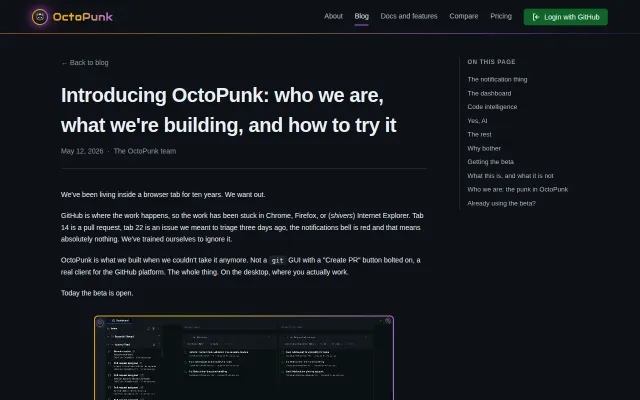Jump to Why bother section

click(x=484, y=149)
